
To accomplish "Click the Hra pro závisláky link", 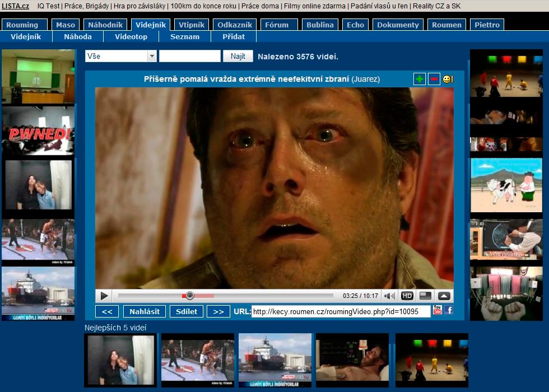I will point(139,6).
